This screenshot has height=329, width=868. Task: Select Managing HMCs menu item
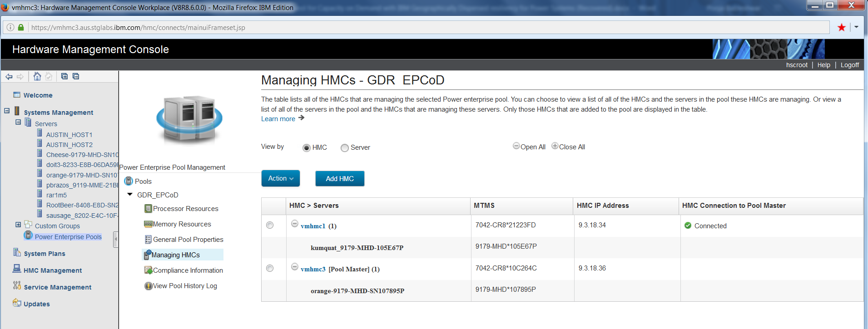pos(175,255)
